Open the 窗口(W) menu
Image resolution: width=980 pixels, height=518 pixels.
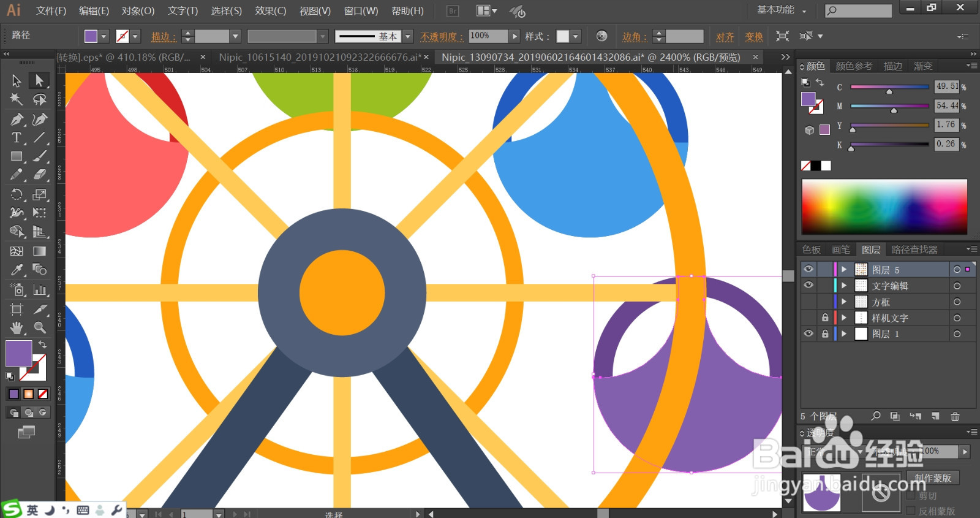pos(361,11)
